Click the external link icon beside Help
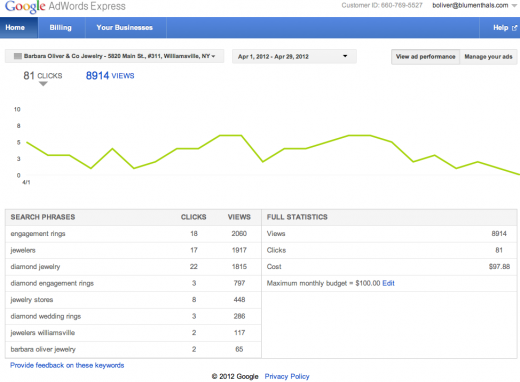Image resolution: width=520 pixels, height=382 pixels. 514,28
